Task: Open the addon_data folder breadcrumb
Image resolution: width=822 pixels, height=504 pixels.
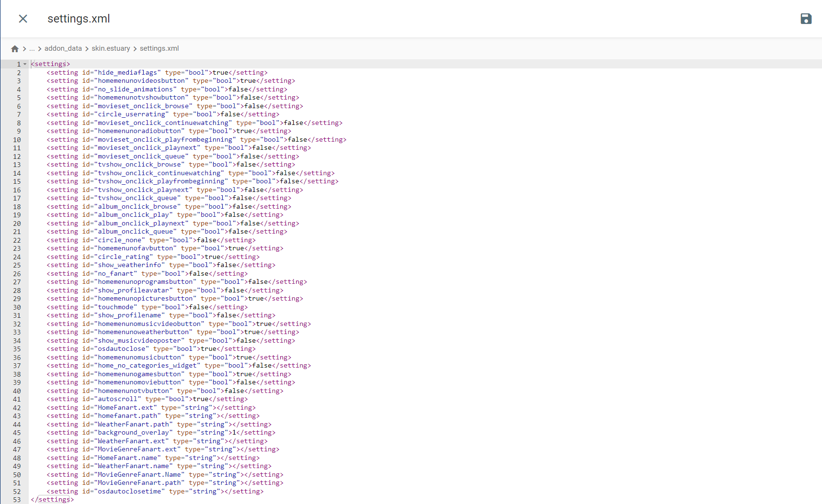Action: pyautogui.click(x=63, y=48)
